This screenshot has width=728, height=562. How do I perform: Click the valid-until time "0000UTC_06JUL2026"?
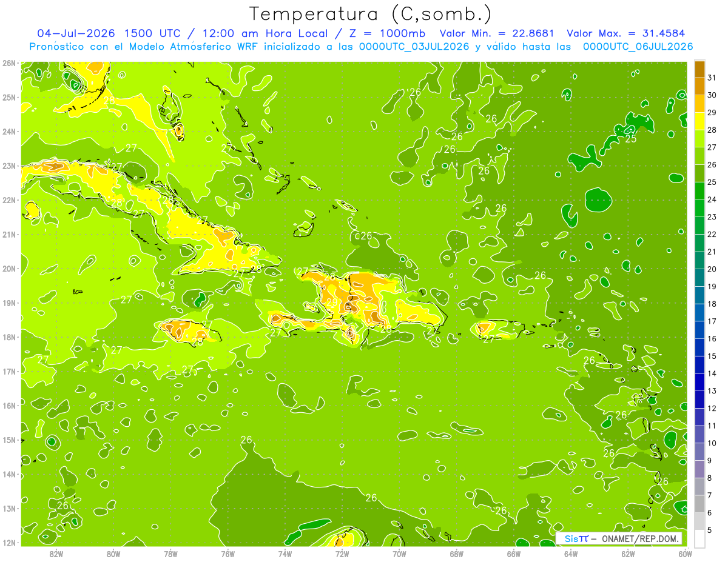pyautogui.click(x=638, y=46)
